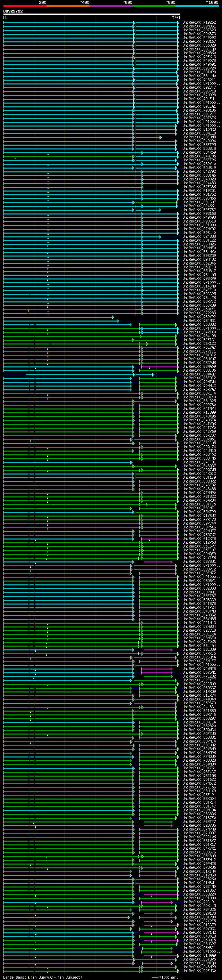222x980 pixels.
Task: Select hit UniRef100_B6Q220
Action: coord(199,894)
